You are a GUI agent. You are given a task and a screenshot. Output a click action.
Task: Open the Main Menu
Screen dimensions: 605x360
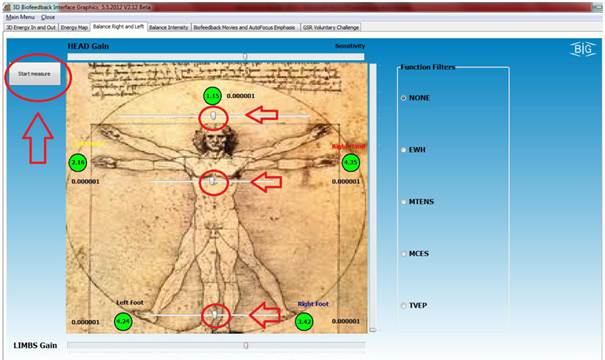point(20,17)
